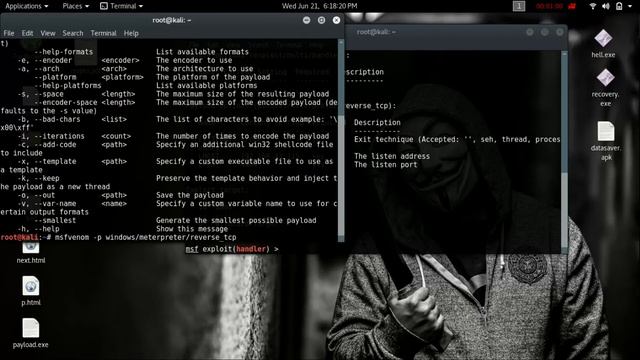Open the File menu in terminal

[9, 33]
